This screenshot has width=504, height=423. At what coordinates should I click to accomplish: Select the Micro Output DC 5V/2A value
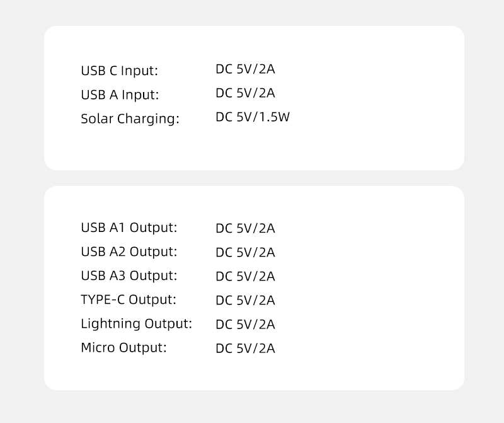[x=245, y=349]
